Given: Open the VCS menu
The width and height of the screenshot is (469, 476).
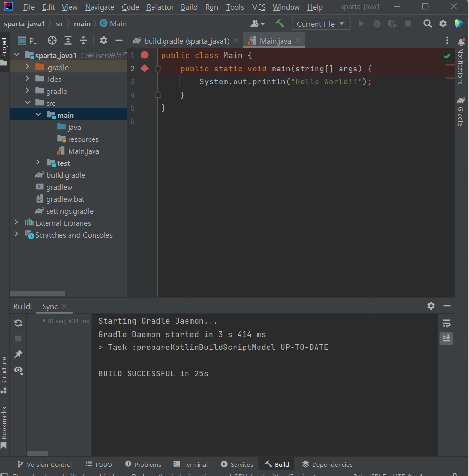Looking at the screenshot, I should pyautogui.click(x=259, y=7).
